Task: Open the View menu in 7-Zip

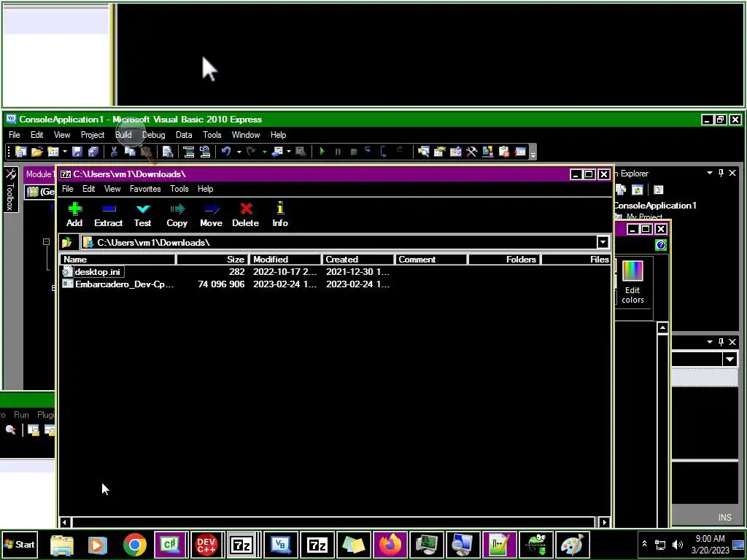Action: point(112,189)
